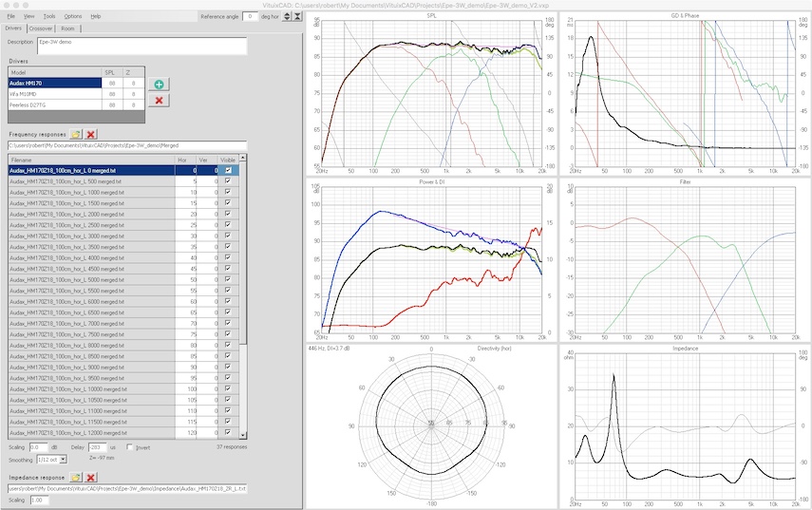Toggle Visible checkbox for hor_L 7000 merged.txt
Viewport: 812px width, 510px height.
[228, 323]
